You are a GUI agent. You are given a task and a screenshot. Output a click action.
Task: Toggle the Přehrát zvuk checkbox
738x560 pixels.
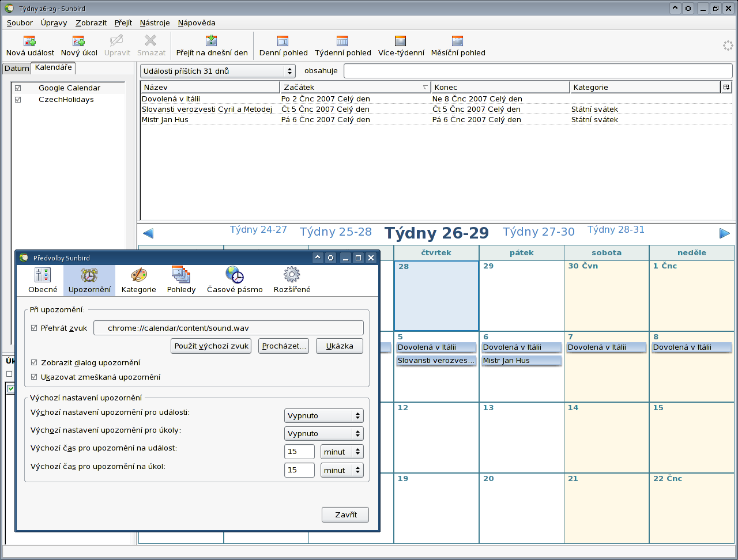click(34, 328)
